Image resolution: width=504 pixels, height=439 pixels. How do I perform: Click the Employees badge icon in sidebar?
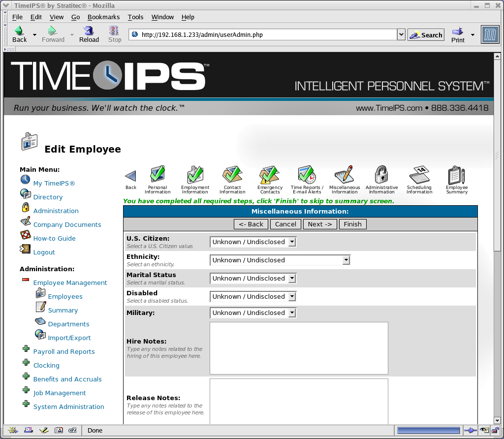coord(40,293)
